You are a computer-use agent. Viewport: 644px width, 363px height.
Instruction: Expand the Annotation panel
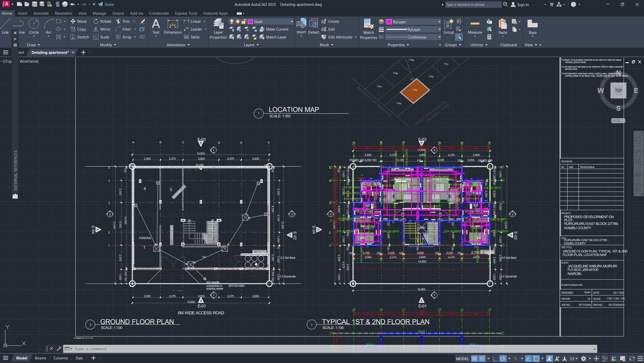178,45
